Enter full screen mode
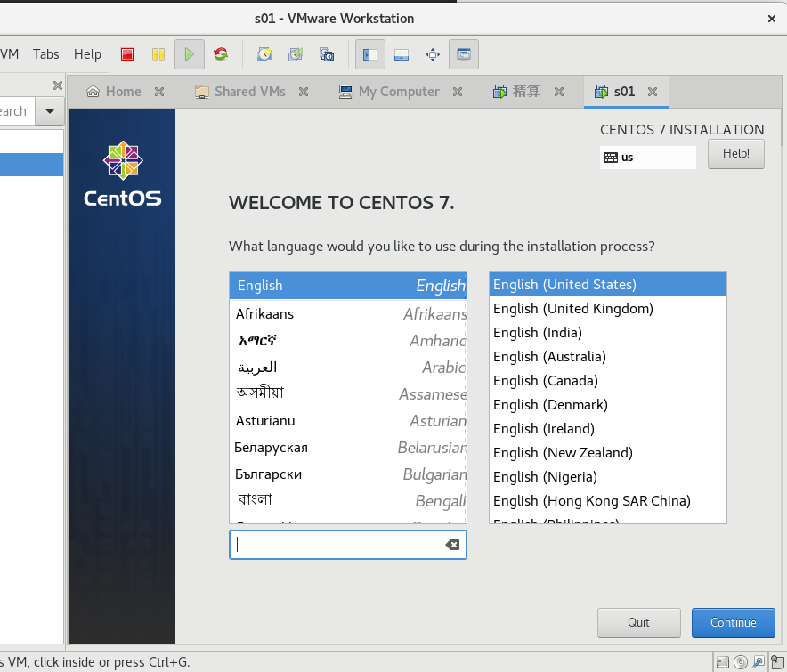 point(433,54)
